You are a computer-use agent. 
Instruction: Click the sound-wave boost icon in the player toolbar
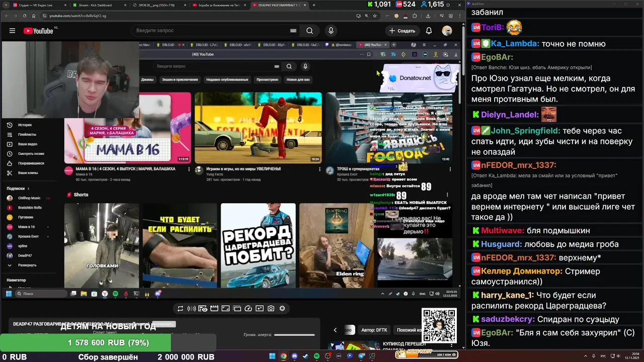(x=191, y=308)
